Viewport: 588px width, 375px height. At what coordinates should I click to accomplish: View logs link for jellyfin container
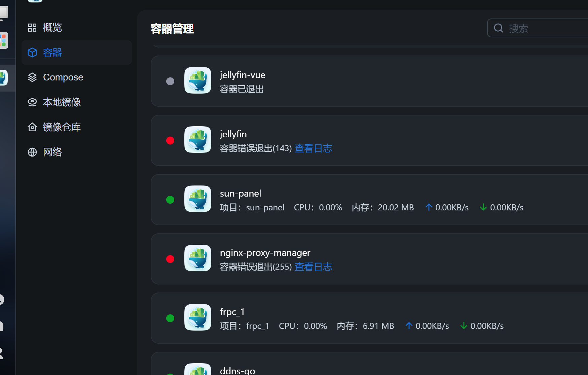coord(313,148)
